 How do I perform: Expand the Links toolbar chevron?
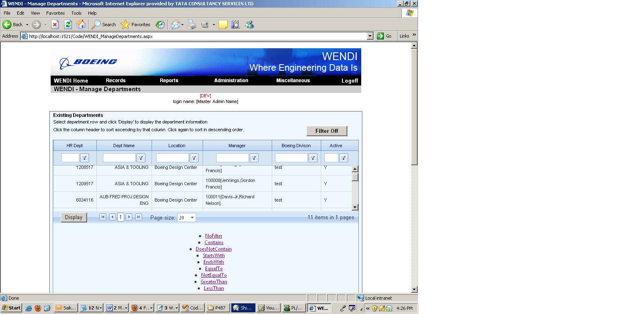pyautogui.click(x=414, y=35)
